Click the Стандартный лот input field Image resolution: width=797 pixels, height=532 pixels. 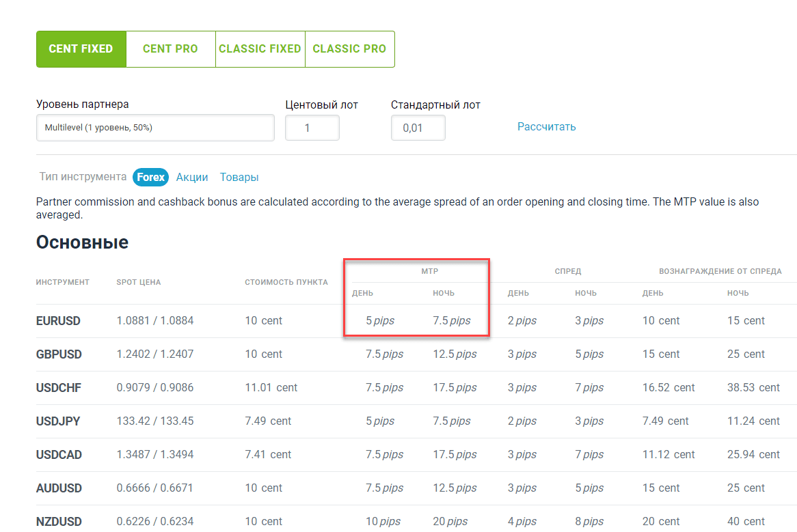point(418,128)
